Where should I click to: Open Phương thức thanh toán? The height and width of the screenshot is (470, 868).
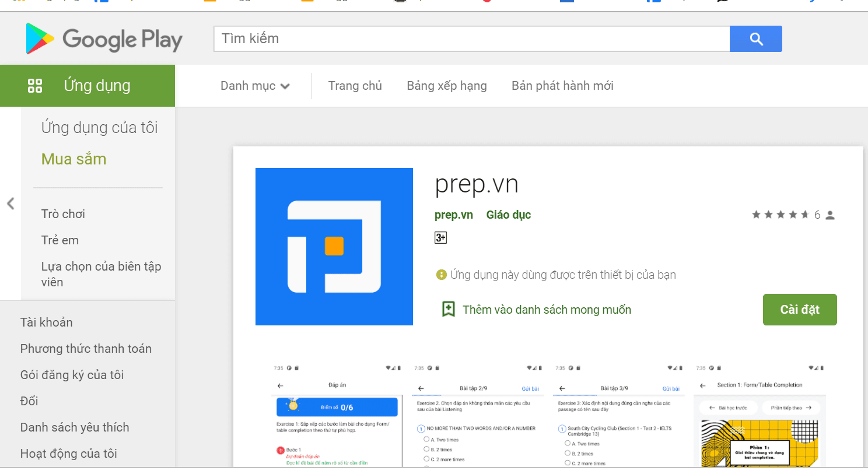(x=86, y=349)
